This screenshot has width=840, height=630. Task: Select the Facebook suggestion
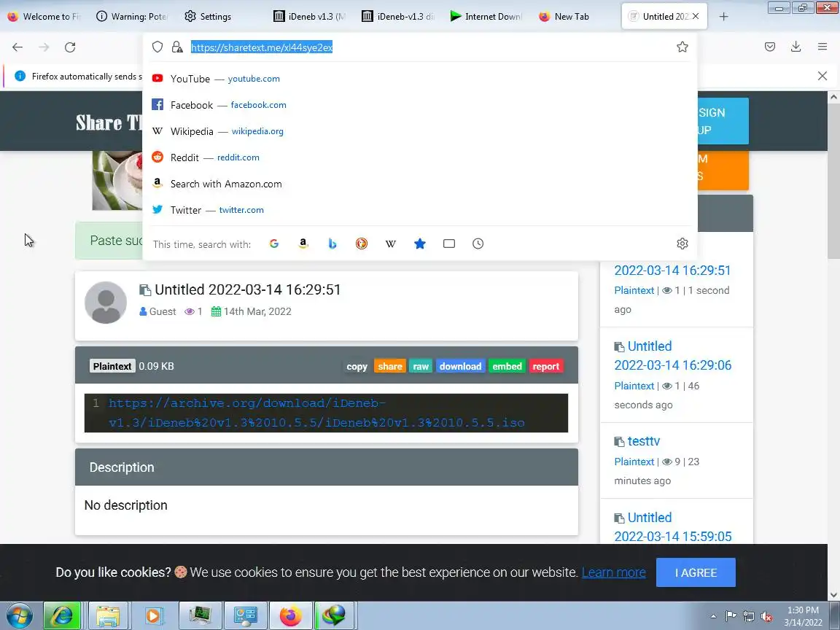[420, 105]
